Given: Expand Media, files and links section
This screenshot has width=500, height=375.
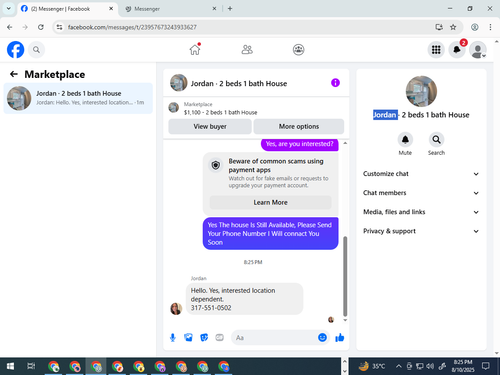Looking at the screenshot, I should [421, 212].
